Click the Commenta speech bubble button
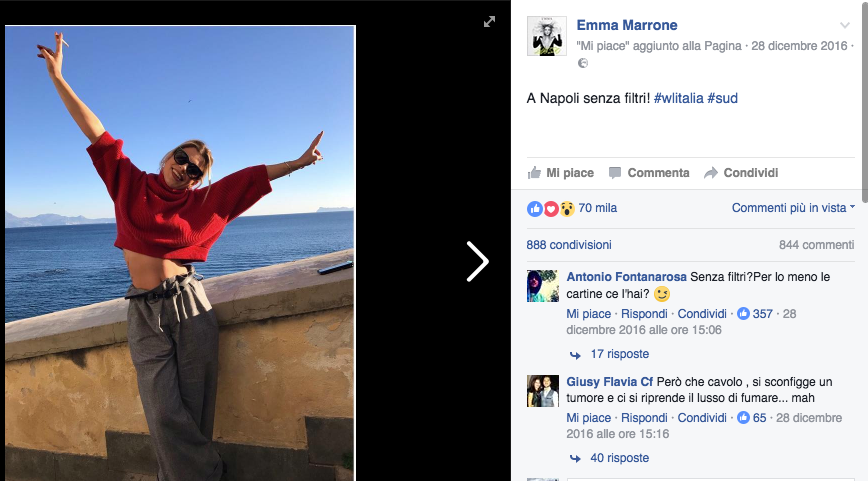 [649, 173]
